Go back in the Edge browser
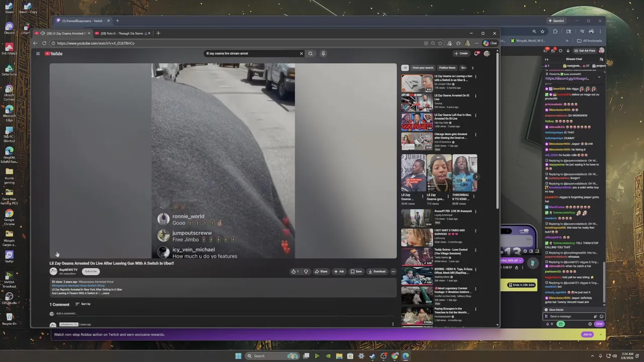Viewport: 644px width, 362px height. pyautogui.click(x=35, y=43)
